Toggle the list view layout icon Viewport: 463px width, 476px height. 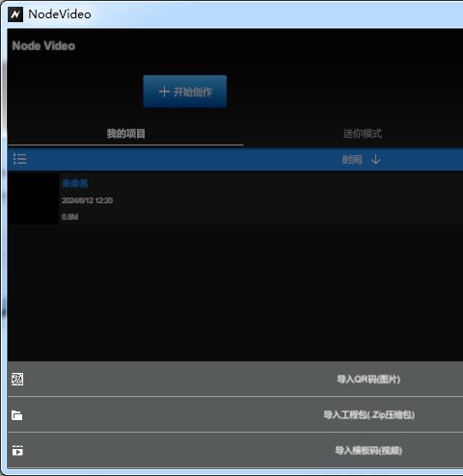[x=19, y=159]
